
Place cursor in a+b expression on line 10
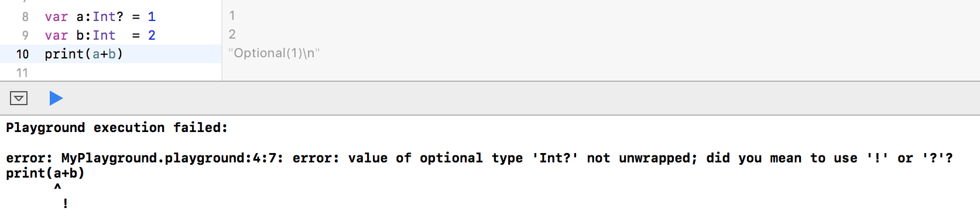(104, 54)
